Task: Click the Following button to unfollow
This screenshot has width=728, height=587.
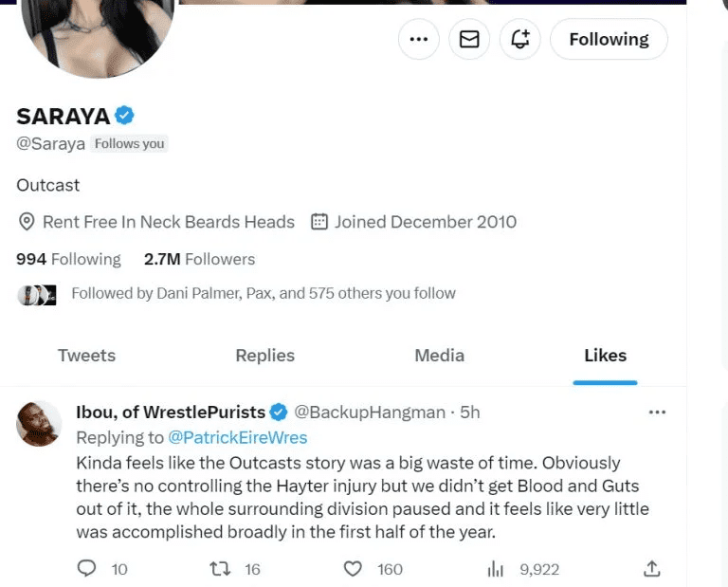Action: pos(609,39)
